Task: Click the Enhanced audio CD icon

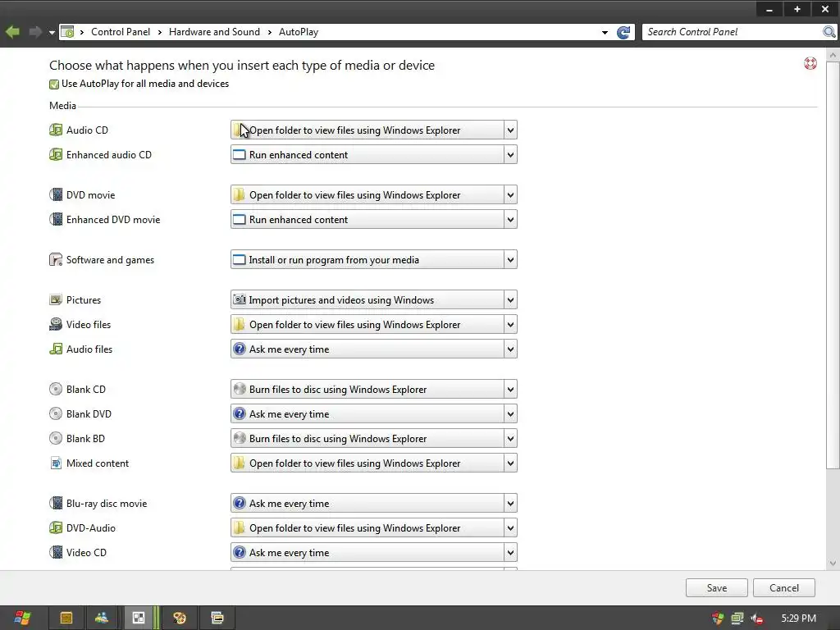Action: click(x=56, y=155)
